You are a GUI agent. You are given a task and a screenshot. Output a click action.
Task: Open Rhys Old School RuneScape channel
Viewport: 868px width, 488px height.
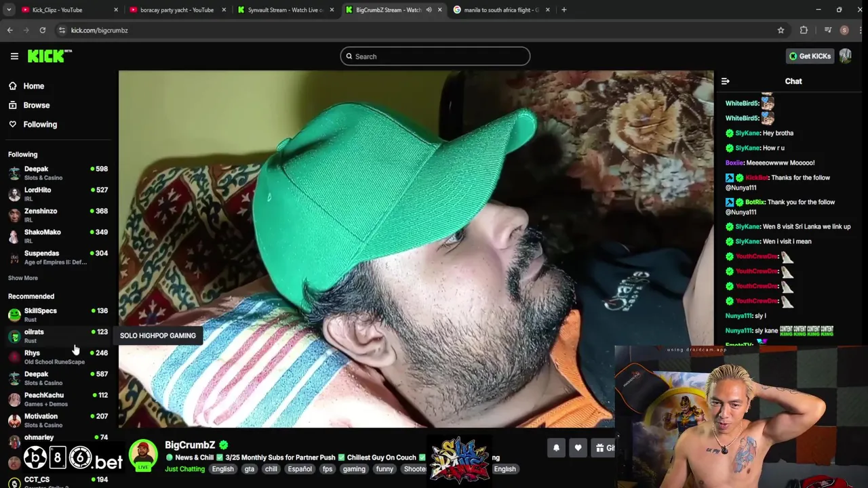point(58,357)
